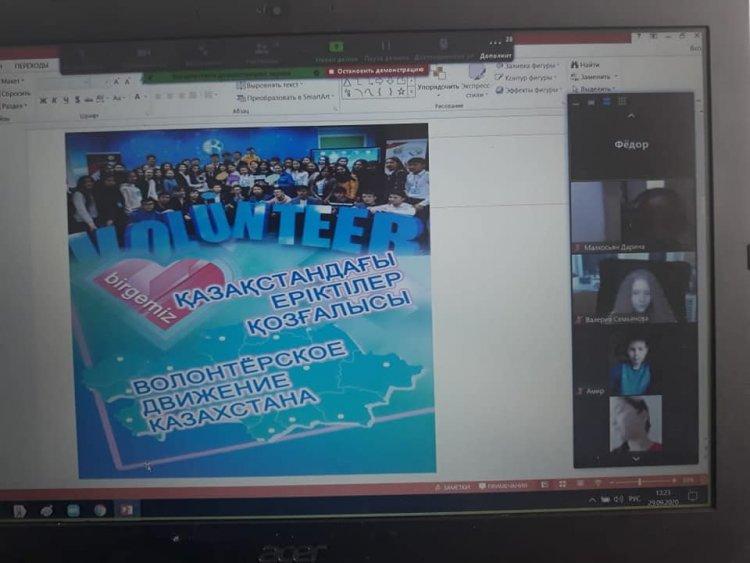The width and height of the screenshot is (750, 563).
Task: Switch Zoom video panel to thumbnail strip view
Action: tap(607, 101)
